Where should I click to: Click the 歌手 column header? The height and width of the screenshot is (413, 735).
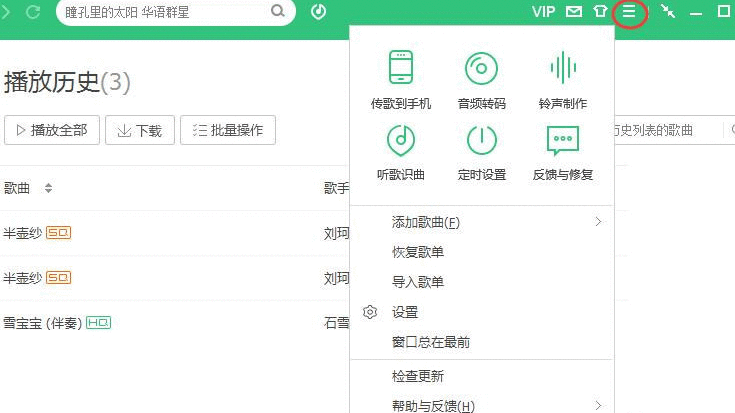[x=337, y=188]
